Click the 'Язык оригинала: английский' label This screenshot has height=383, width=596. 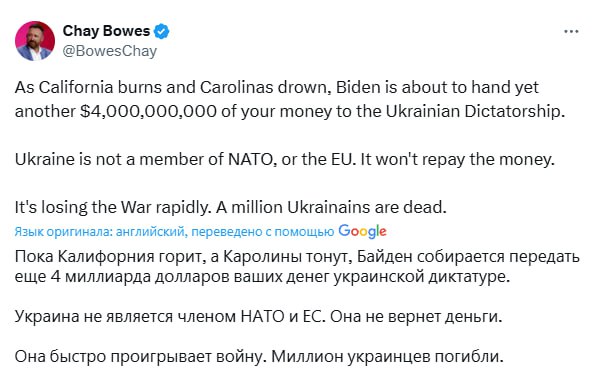click(x=100, y=231)
